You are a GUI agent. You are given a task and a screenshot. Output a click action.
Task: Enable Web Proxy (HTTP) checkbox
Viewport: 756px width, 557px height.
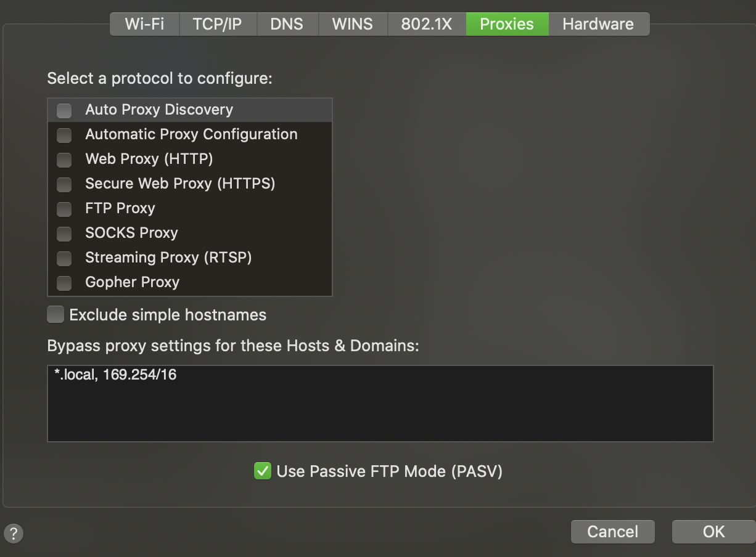(x=64, y=160)
